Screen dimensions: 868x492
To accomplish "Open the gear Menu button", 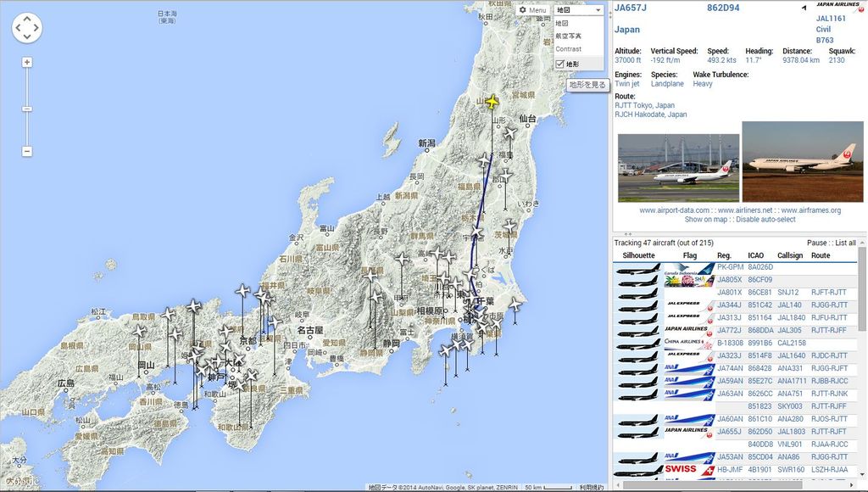I will point(532,10).
